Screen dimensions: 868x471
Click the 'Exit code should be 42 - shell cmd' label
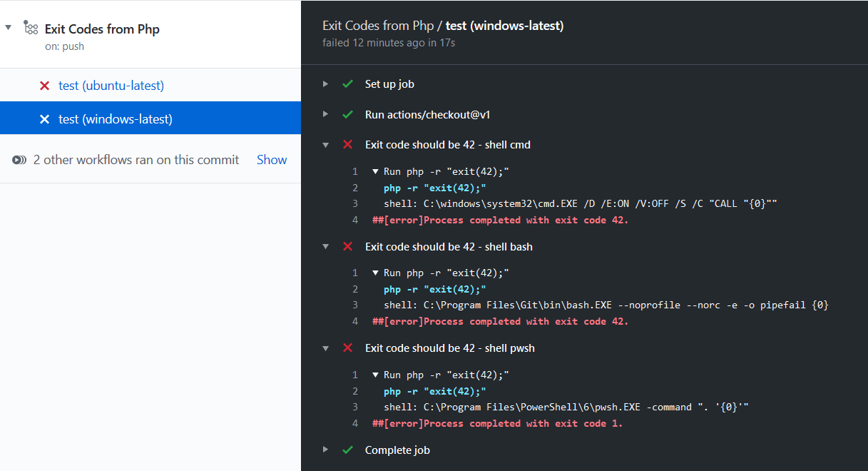coord(448,145)
